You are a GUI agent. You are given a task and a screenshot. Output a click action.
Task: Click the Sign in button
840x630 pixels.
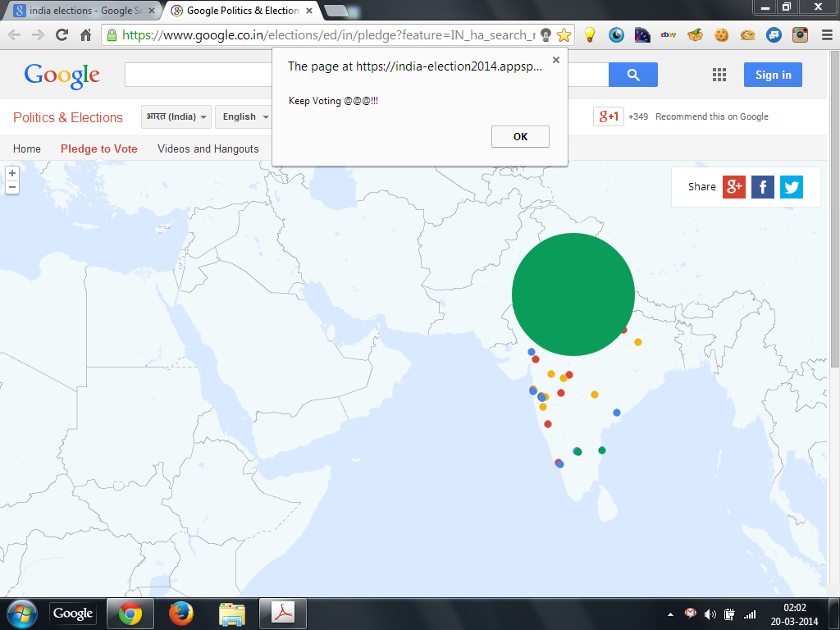tap(773, 75)
